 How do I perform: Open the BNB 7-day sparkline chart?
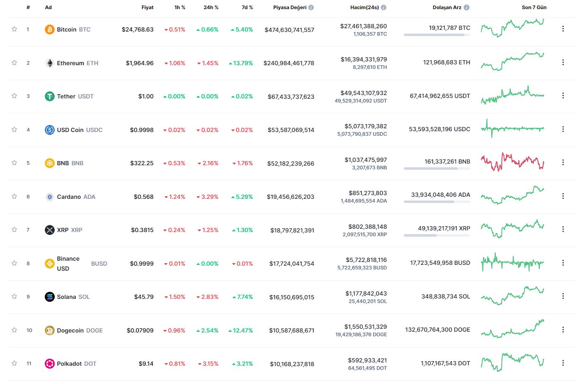point(513,162)
